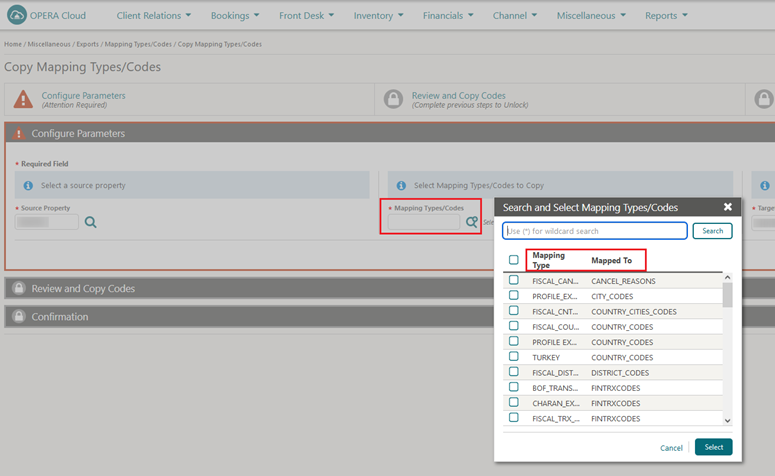The width and height of the screenshot is (775, 476).
Task: Click the Source Property input field
Action: tap(46, 222)
